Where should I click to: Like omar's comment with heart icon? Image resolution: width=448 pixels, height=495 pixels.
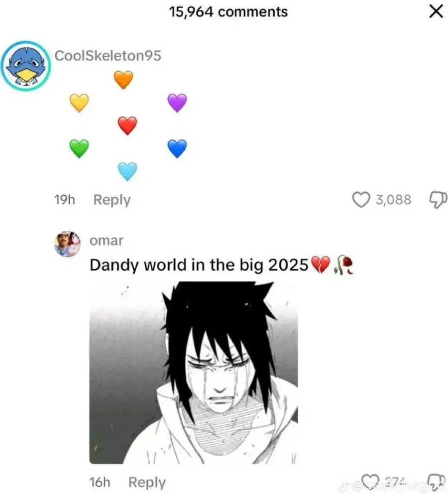(370, 481)
